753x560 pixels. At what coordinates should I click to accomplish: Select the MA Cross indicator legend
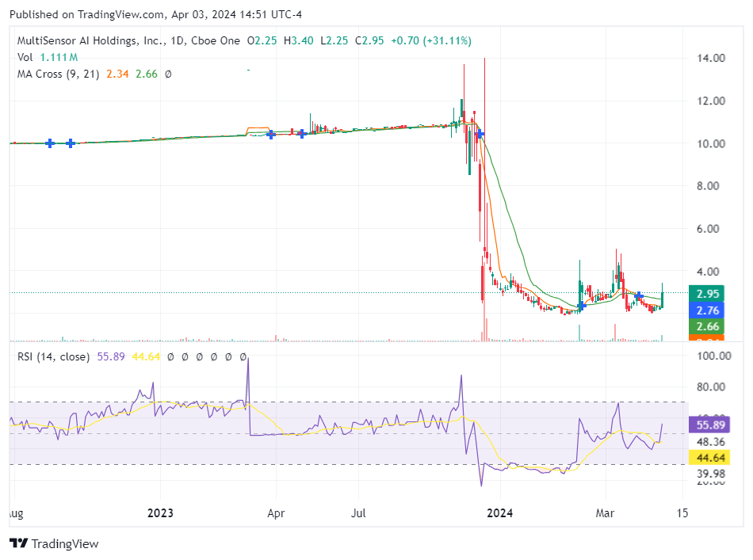(x=58, y=74)
